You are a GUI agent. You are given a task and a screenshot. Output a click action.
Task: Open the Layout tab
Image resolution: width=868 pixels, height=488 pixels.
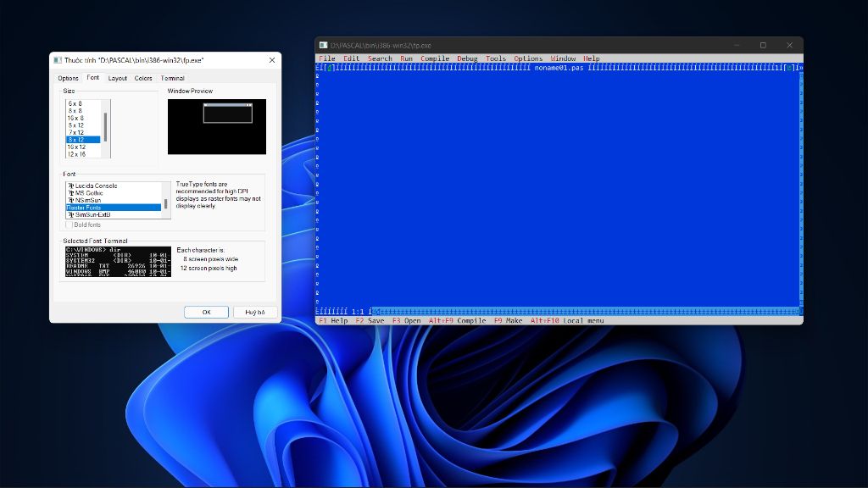117,78
